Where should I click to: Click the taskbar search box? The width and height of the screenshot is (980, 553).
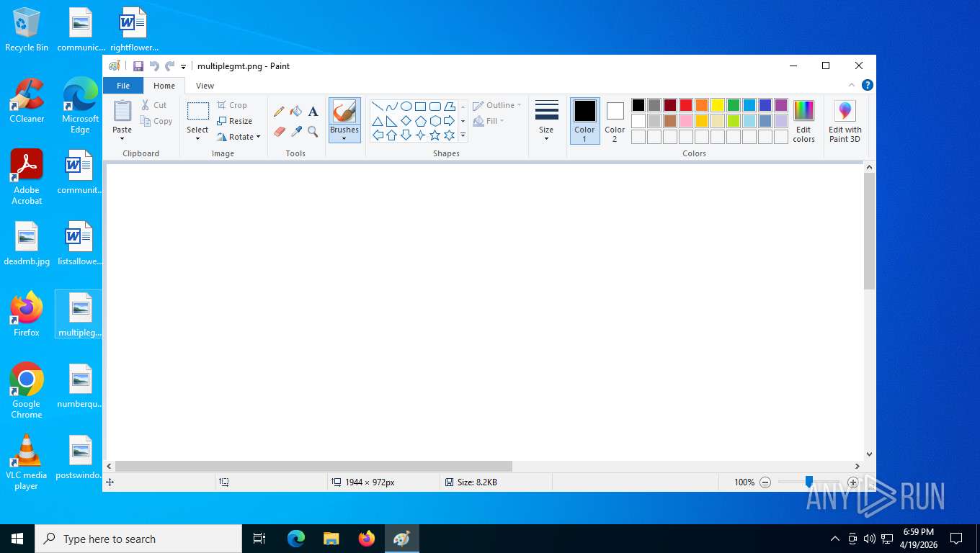(x=138, y=539)
